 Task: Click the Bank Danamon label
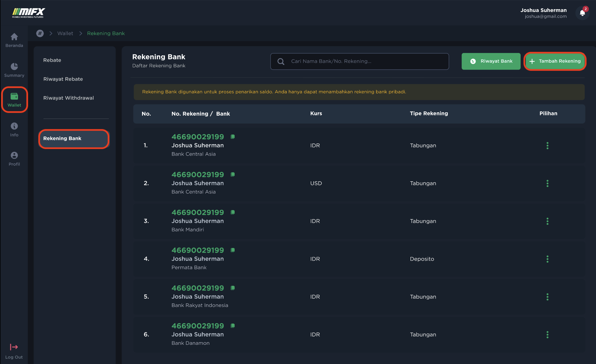click(x=190, y=343)
